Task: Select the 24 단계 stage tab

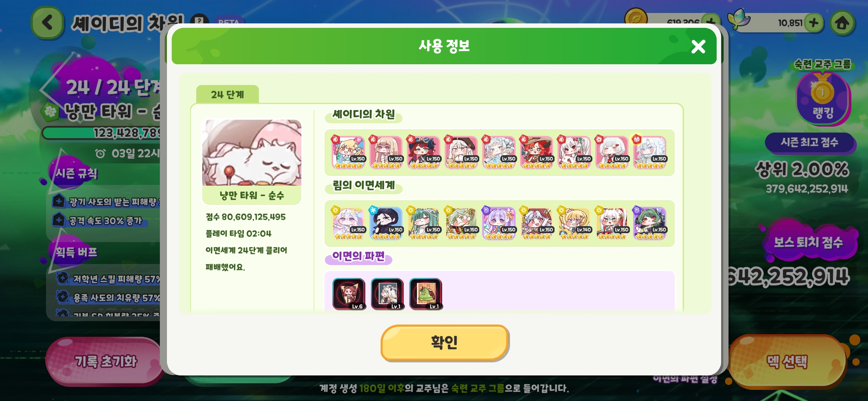Action: click(x=227, y=94)
